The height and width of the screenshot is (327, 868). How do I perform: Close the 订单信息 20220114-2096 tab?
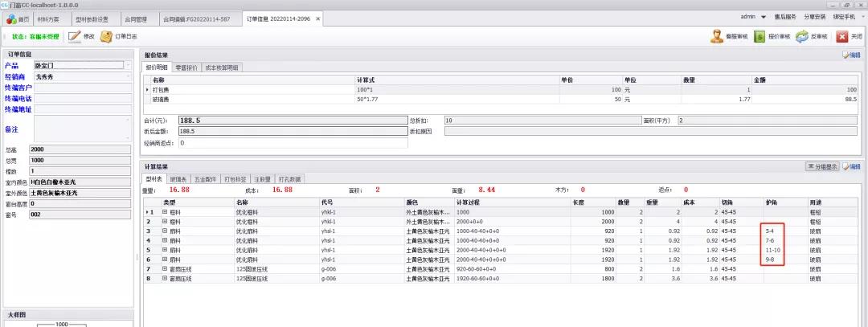pos(317,18)
